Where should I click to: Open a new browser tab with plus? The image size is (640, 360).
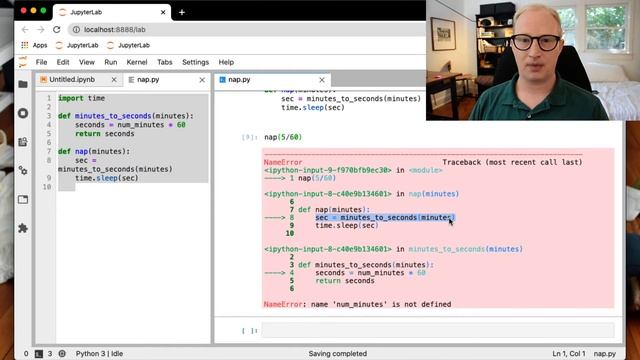[x=182, y=13]
